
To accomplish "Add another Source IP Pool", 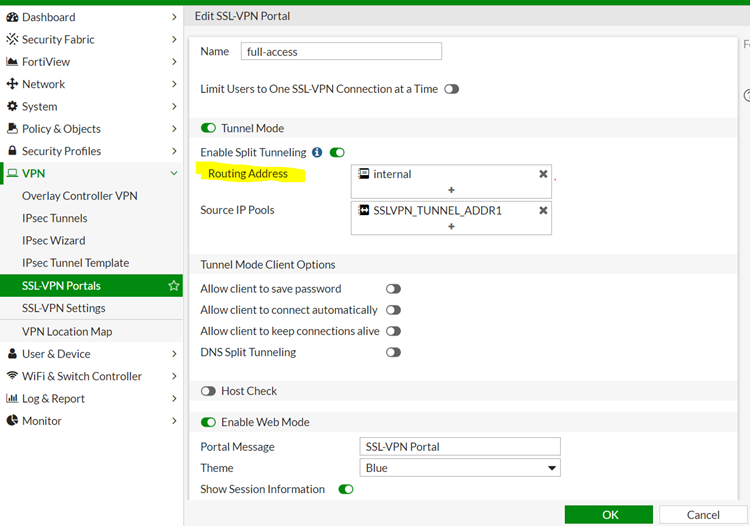I will (x=451, y=226).
